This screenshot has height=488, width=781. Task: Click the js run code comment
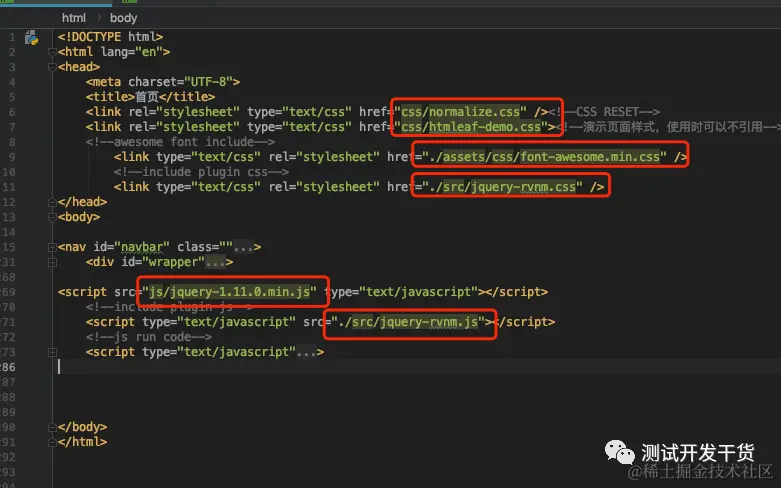[x=148, y=337]
